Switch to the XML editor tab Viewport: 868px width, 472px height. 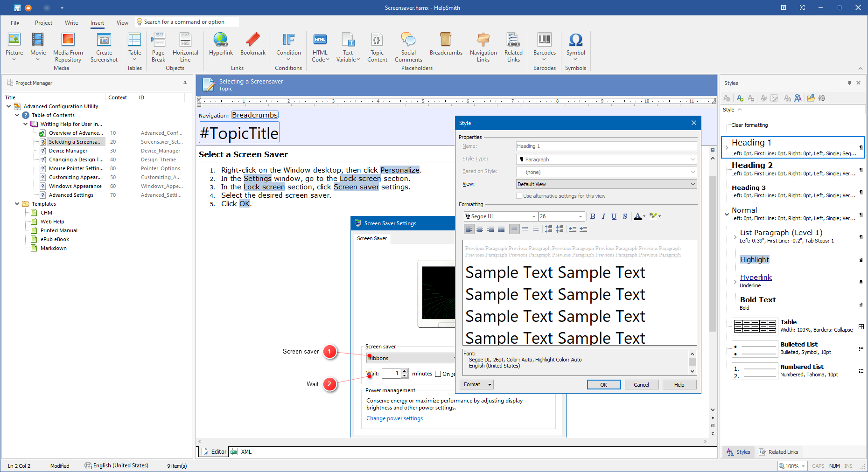(x=242, y=452)
